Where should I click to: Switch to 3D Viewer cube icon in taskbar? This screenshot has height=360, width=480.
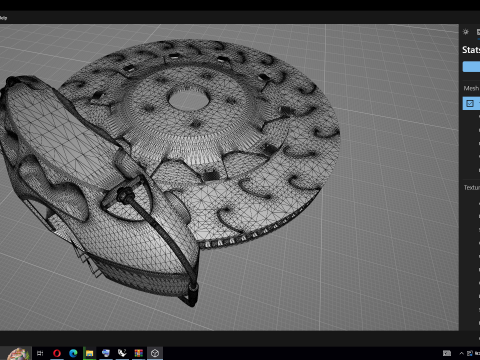tap(155, 353)
